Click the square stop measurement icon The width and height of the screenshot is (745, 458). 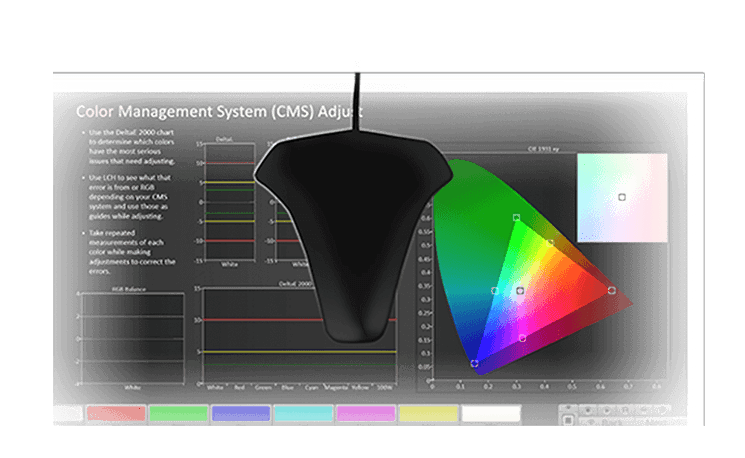[x=568, y=420]
